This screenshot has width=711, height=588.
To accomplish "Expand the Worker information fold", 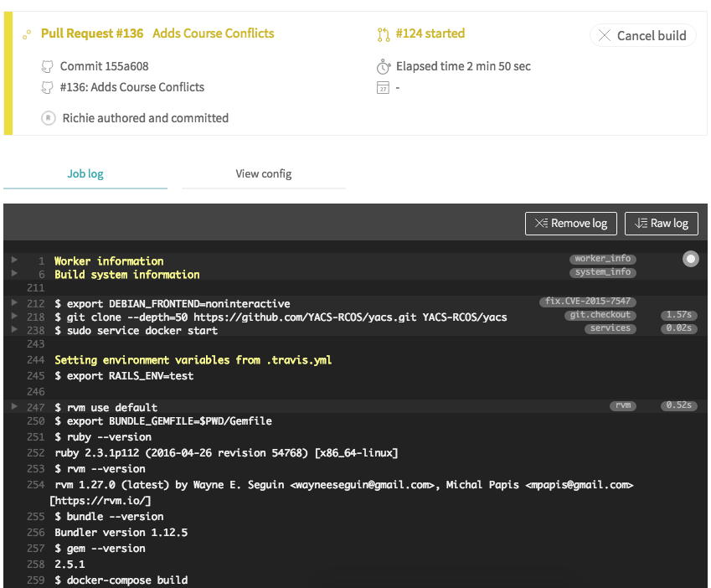I will 14,260.
